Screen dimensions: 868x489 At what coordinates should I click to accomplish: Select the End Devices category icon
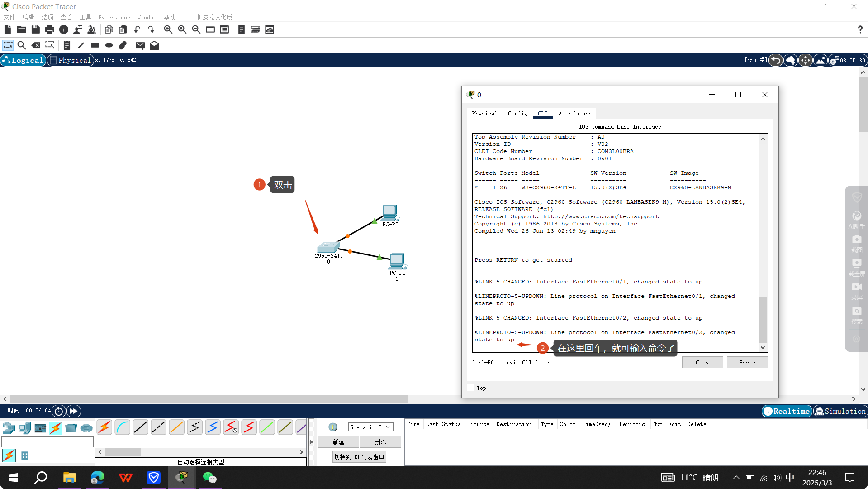[x=25, y=428]
